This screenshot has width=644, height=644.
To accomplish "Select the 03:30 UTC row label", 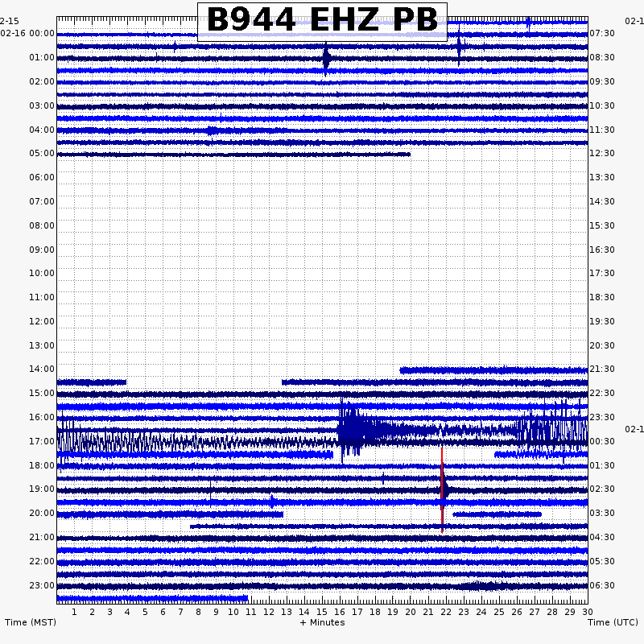I will pyautogui.click(x=602, y=513).
